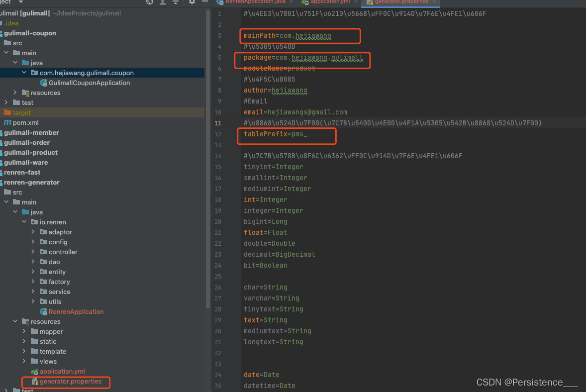Click the folder icon beside adaptor

(x=43, y=232)
